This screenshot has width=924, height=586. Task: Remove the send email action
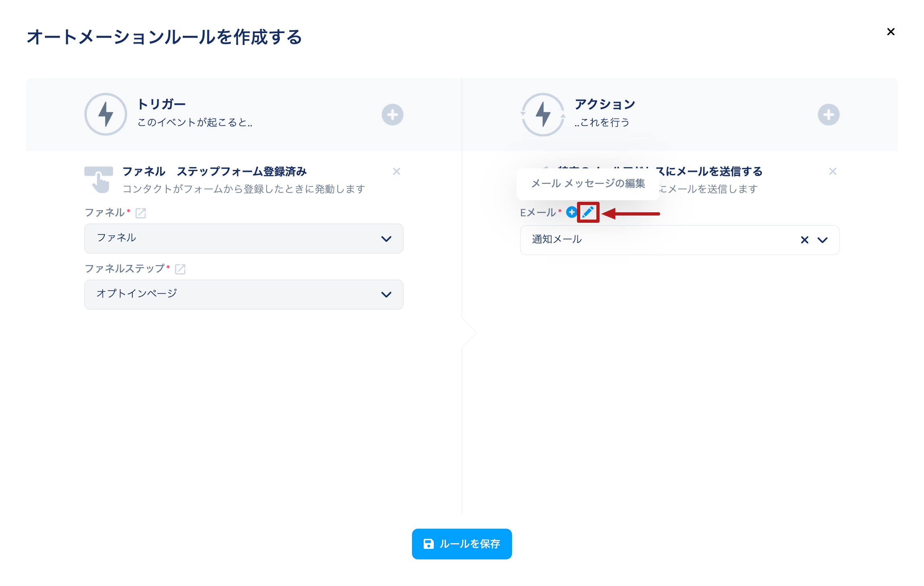point(832,172)
